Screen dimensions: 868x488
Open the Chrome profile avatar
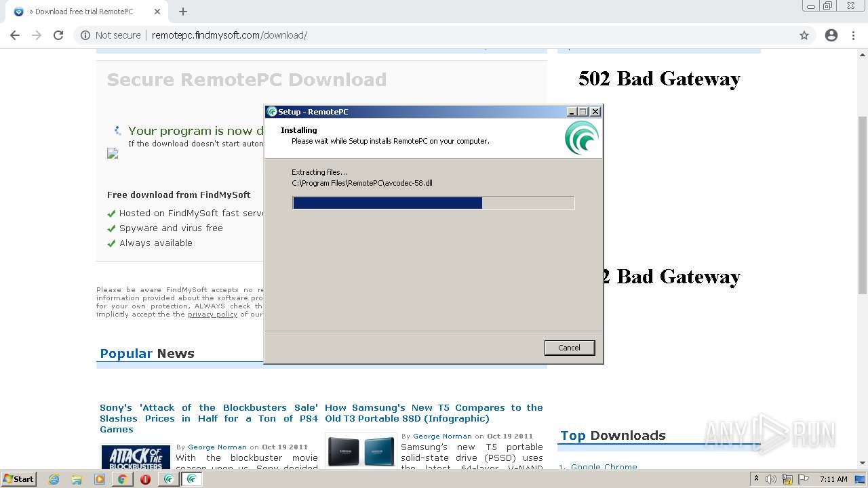[x=831, y=35]
